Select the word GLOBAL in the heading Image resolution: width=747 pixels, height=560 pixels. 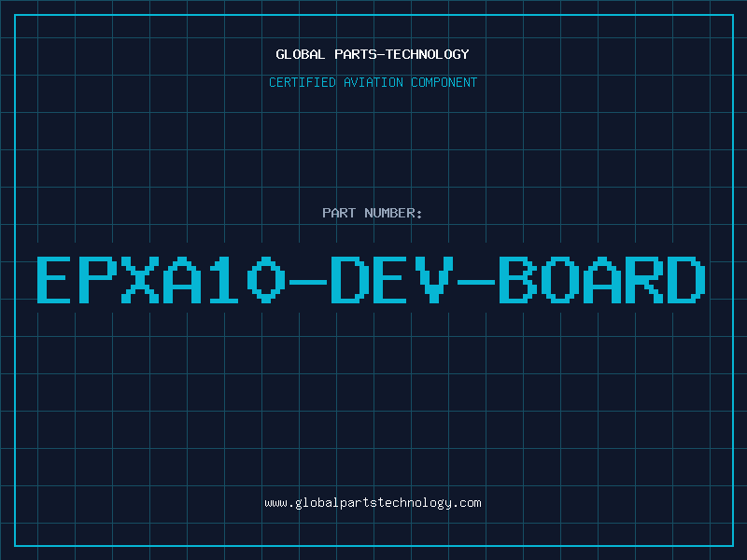pos(301,54)
